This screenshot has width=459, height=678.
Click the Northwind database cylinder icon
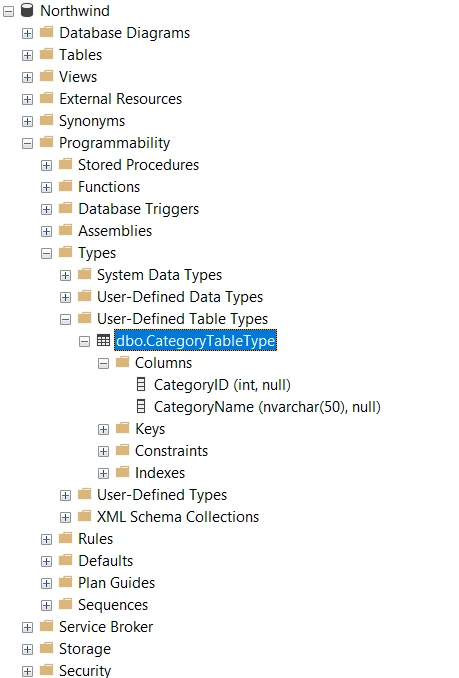27,10
